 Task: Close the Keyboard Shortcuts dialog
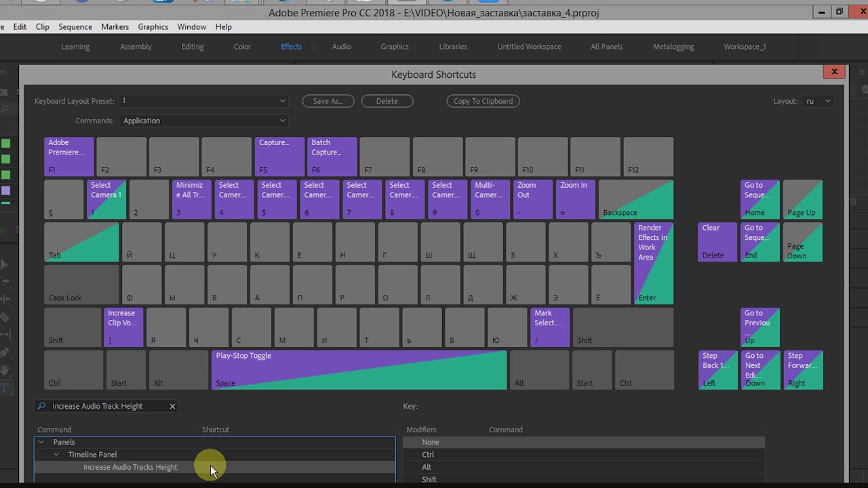(x=834, y=71)
